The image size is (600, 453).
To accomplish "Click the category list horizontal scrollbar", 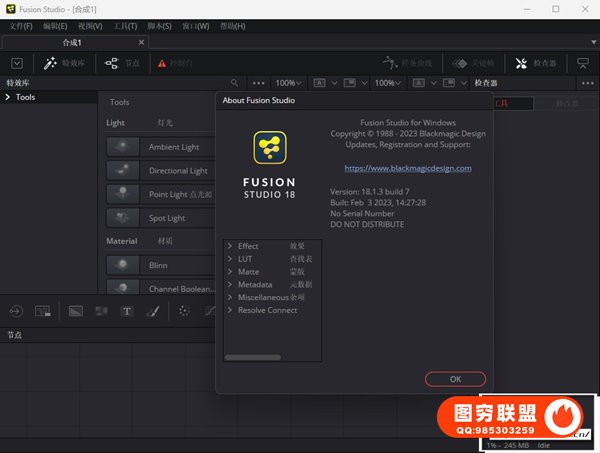I will (x=253, y=357).
